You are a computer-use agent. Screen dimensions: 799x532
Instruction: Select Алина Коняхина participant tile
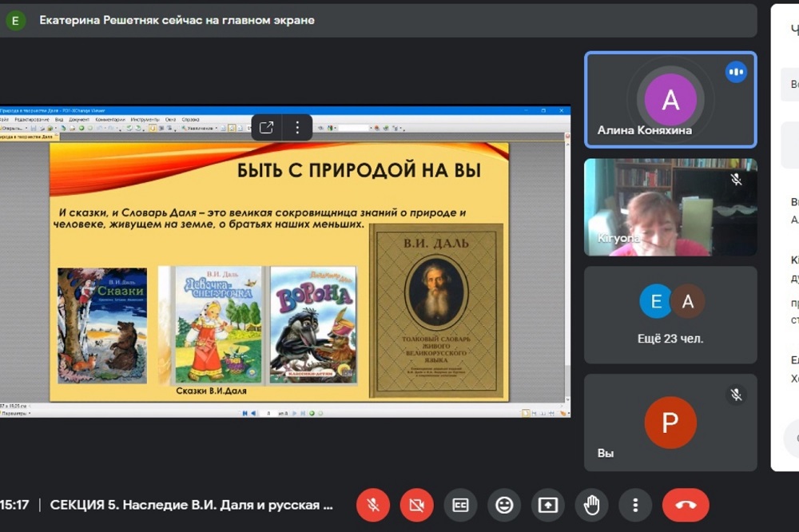[670, 100]
